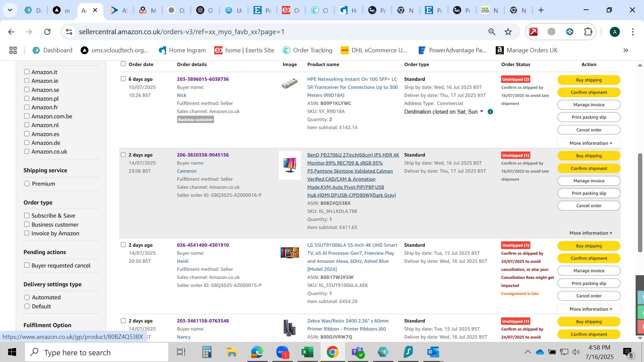Select all orders with header checkbox
644x362 pixels.
click(x=123, y=64)
